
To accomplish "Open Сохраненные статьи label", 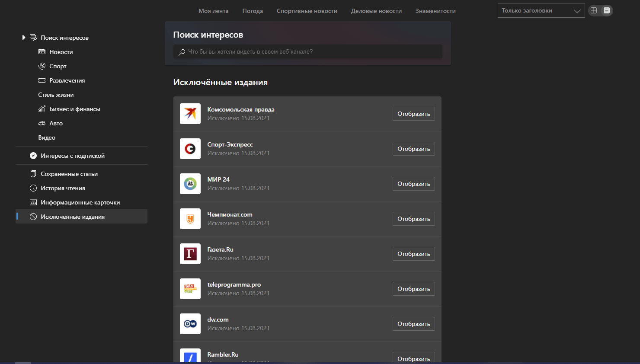I will point(69,174).
